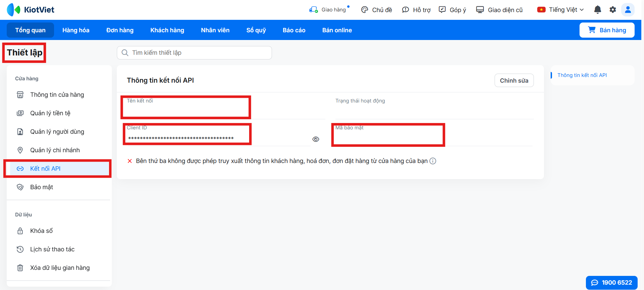This screenshot has width=644, height=290.
Task: Click the shopping cart icon in Bán hàng
Action: (592, 30)
